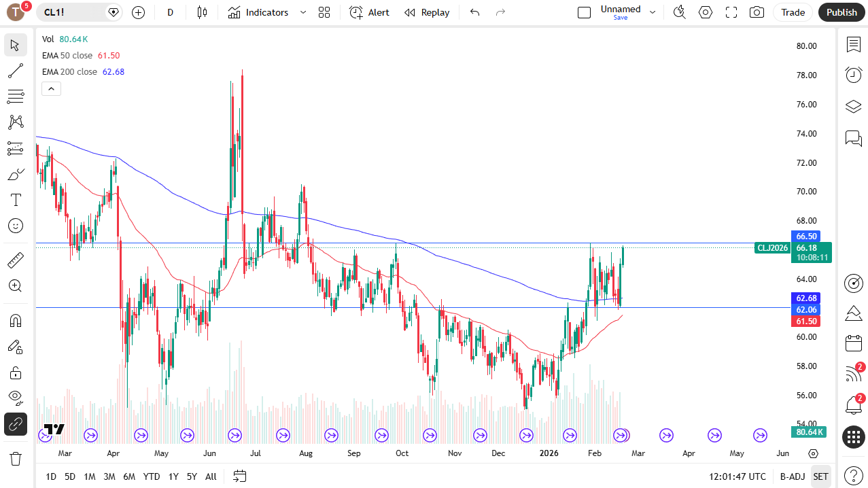The height and width of the screenshot is (488, 868).
Task: Take a chart snapshot with camera icon
Action: [x=757, y=12]
